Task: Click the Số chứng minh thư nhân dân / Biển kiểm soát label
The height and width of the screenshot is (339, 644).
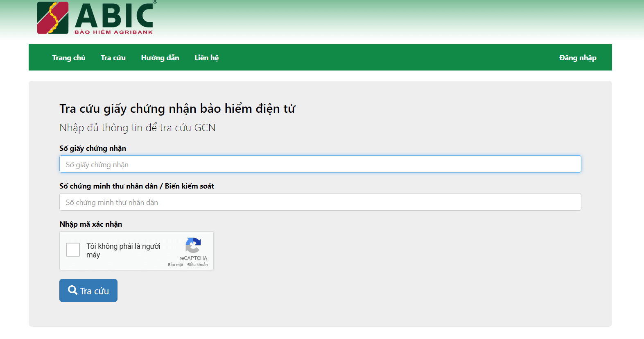Action: [x=137, y=186]
